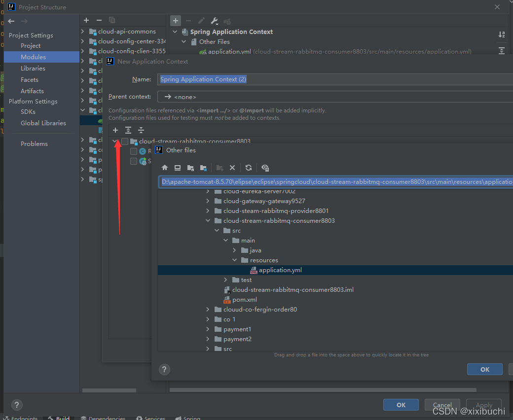Select Modules in the settings sidebar
This screenshot has height=420, width=513.
coord(41,57)
